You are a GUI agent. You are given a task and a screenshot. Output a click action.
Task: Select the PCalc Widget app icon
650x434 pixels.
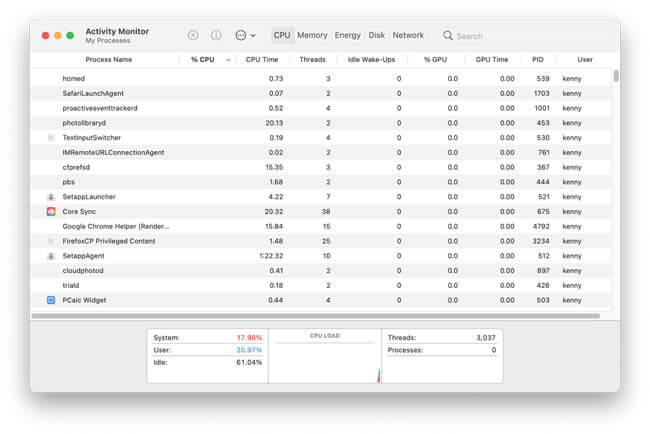[x=51, y=300]
